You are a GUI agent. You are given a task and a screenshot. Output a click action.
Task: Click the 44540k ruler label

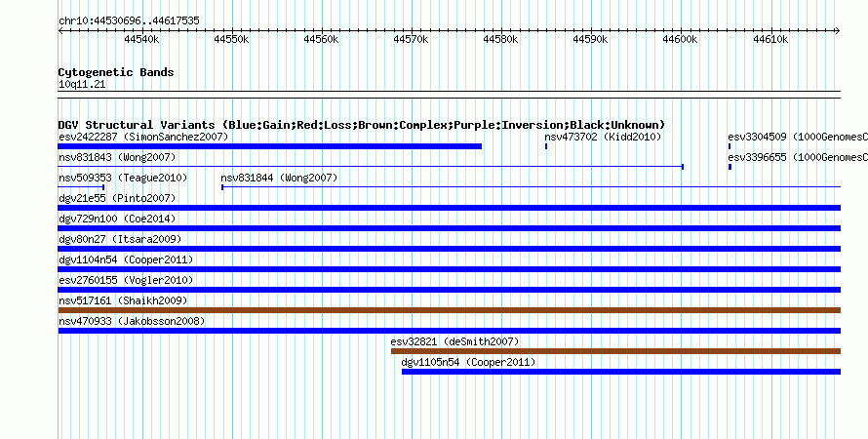tap(141, 39)
